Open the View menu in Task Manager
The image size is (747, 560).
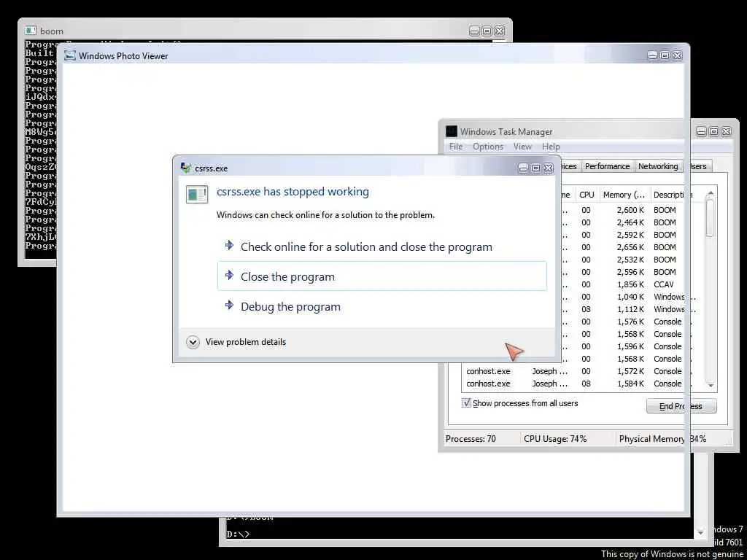pos(522,146)
